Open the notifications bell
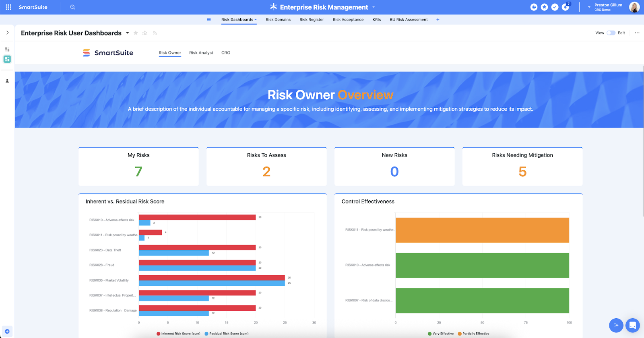Viewport: 644px width, 338px height. point(565,7)
